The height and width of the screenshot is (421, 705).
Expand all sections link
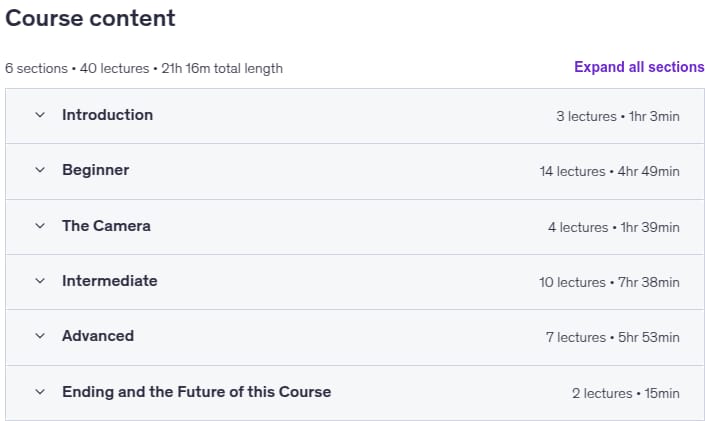(639, 67)
